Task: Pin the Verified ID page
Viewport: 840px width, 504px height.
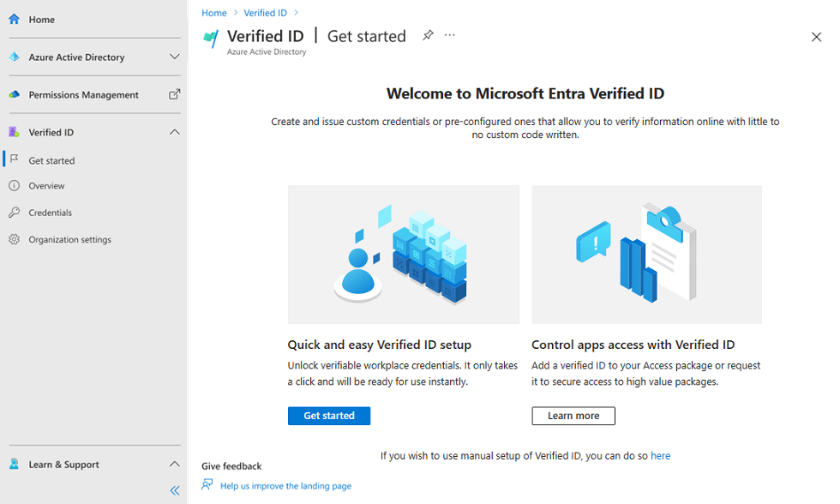Action: [x=428, y=35]
